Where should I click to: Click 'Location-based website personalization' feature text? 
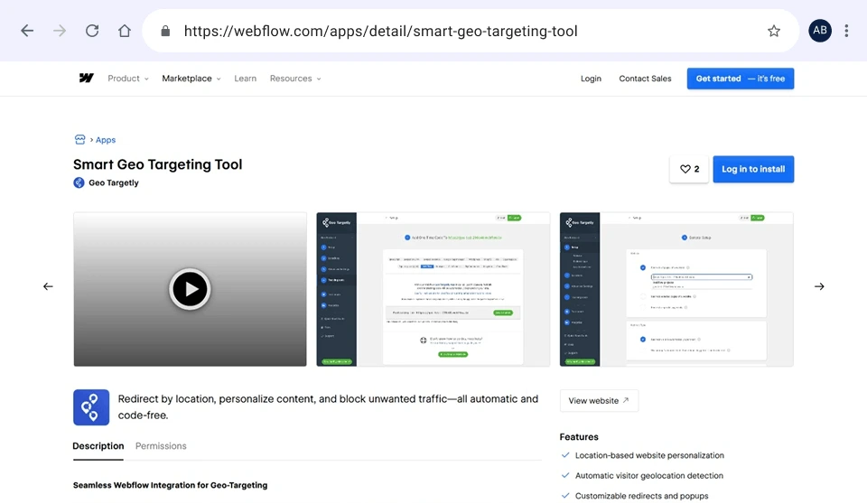tap(649, 455)
